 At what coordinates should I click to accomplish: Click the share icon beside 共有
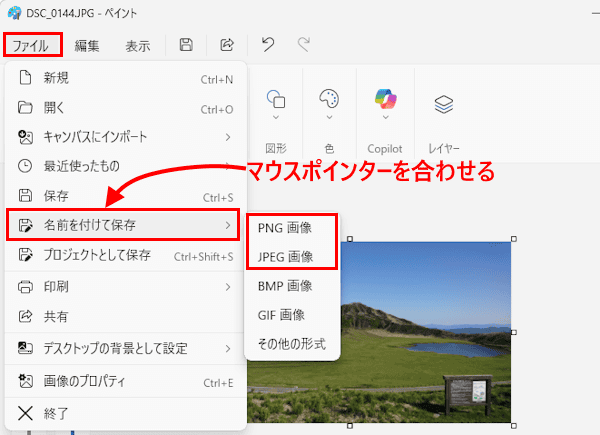point(25,316)
